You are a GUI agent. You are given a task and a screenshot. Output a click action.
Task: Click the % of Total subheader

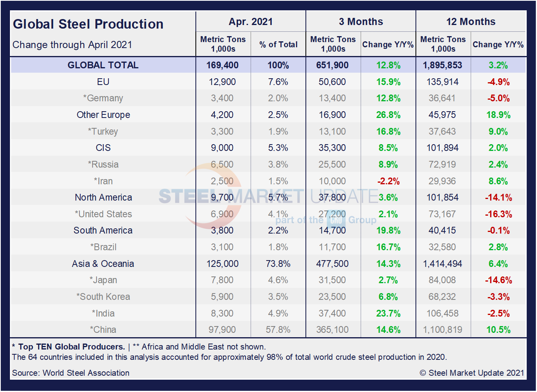[x=278, y=44]
